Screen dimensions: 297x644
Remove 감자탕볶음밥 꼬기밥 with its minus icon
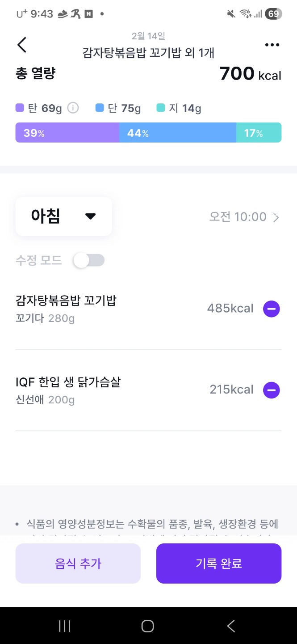tap(272, 309)
